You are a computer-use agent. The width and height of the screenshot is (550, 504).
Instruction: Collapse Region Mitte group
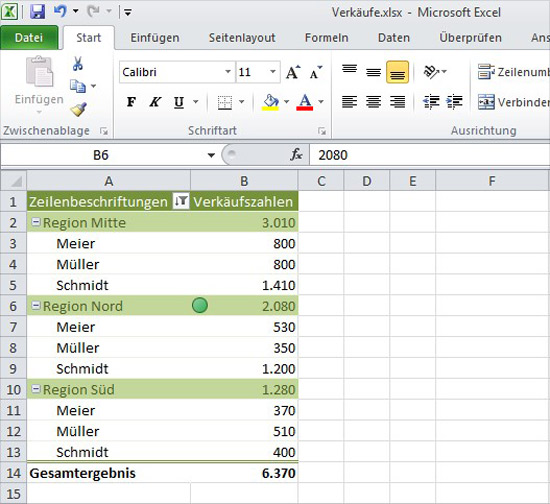(36, 222)
